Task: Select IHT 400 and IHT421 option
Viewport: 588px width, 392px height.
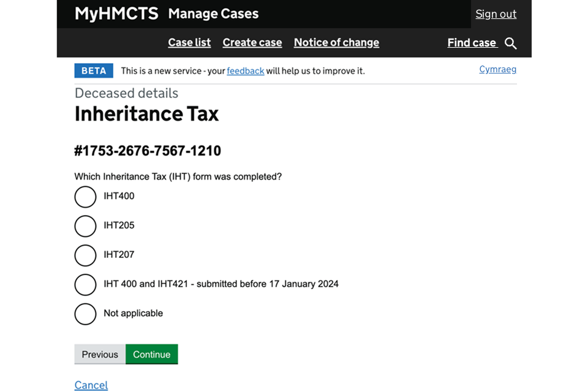Action: (86, 285)
